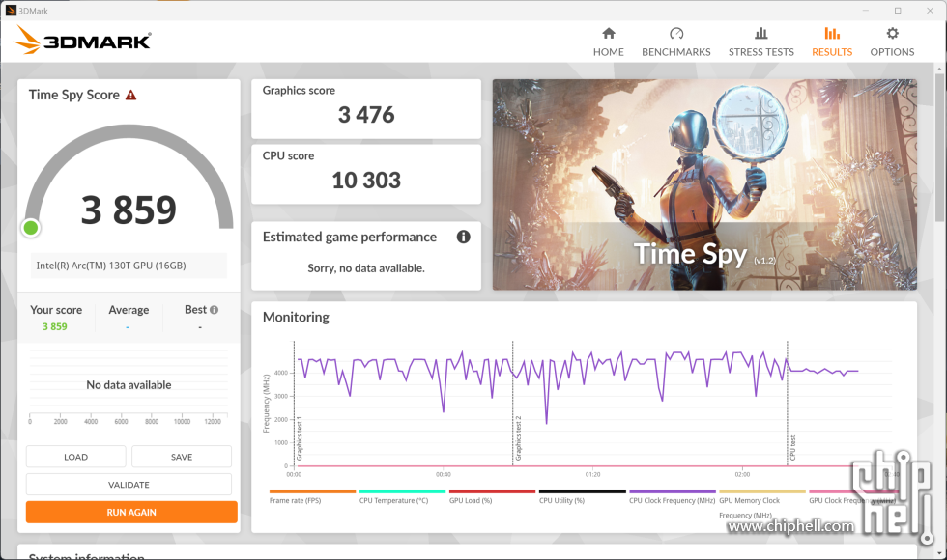Click the Time Spy artwork thumbnail
This screenshot has height=560, width=947.
704,184
